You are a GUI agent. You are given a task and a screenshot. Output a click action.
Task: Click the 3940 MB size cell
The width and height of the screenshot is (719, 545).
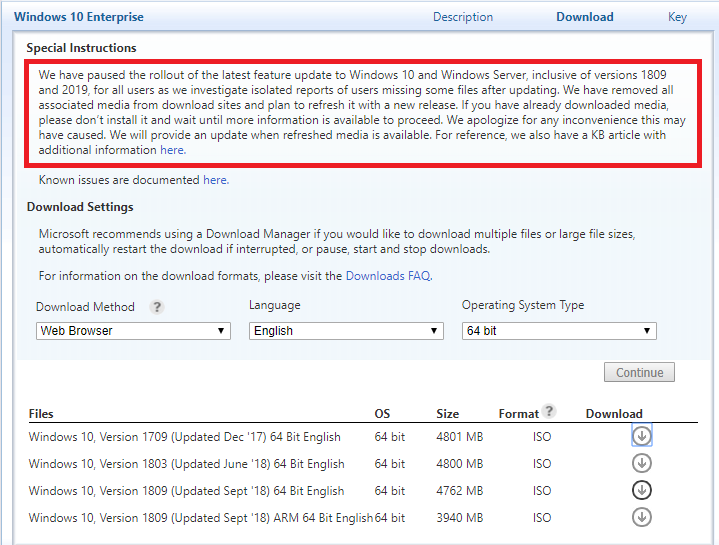pos(459,518)
